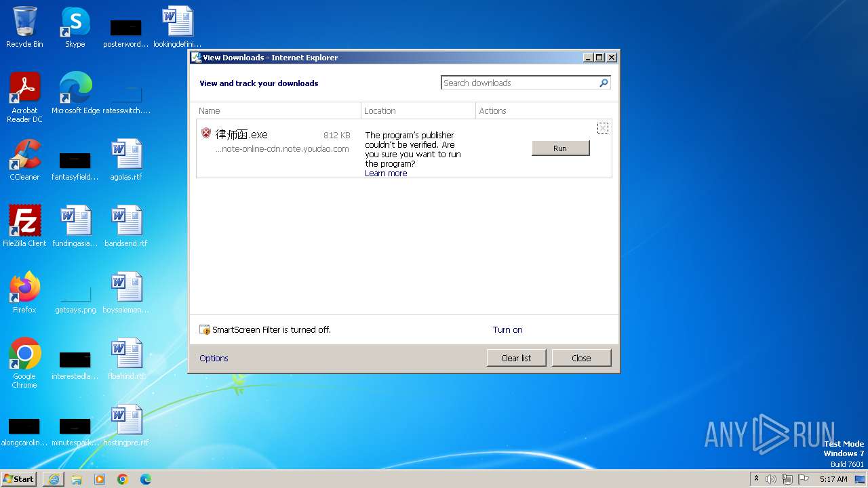The height and width of the screenshot is (488, 868).
Task: Open ratesswitch... desktop file
Action: (x=126, y=100)
